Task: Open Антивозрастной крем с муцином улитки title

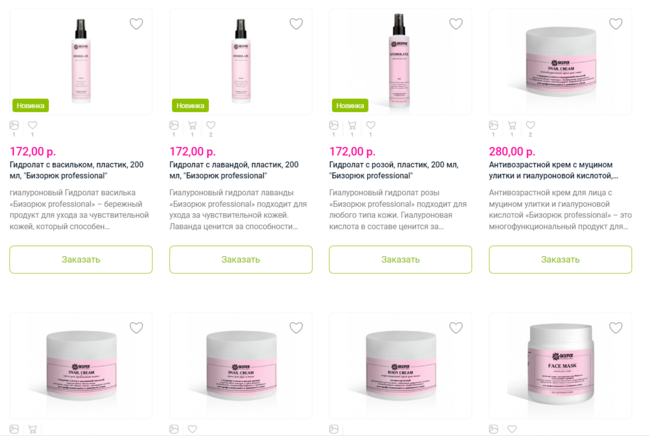Action: pos(553,170)
